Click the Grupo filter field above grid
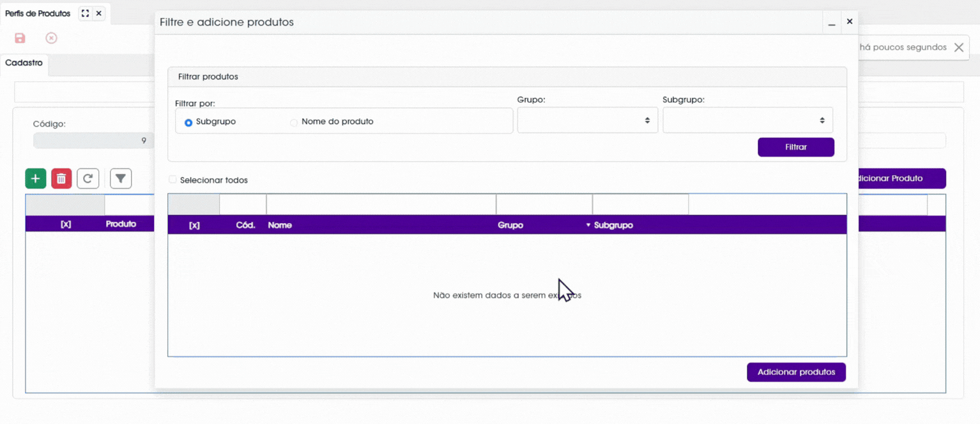Screen dimensions: 980x424 [544, 205]
